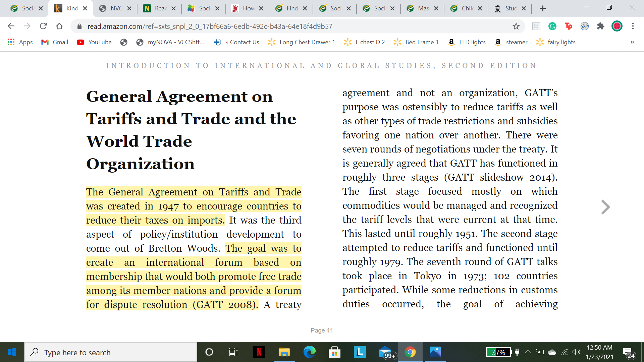The width and height of the screenshot is (644, 362).
Task: Open the volume control in system tray
Action: 576,352
